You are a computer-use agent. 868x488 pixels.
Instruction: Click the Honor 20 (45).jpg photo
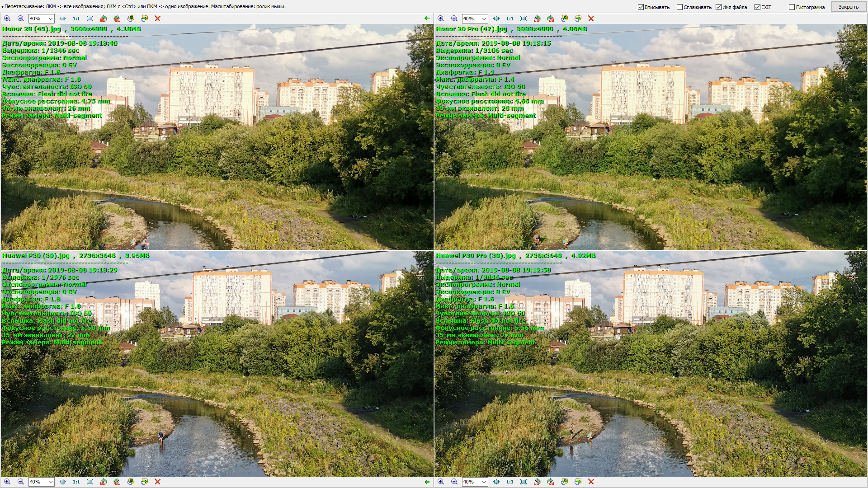217,137
